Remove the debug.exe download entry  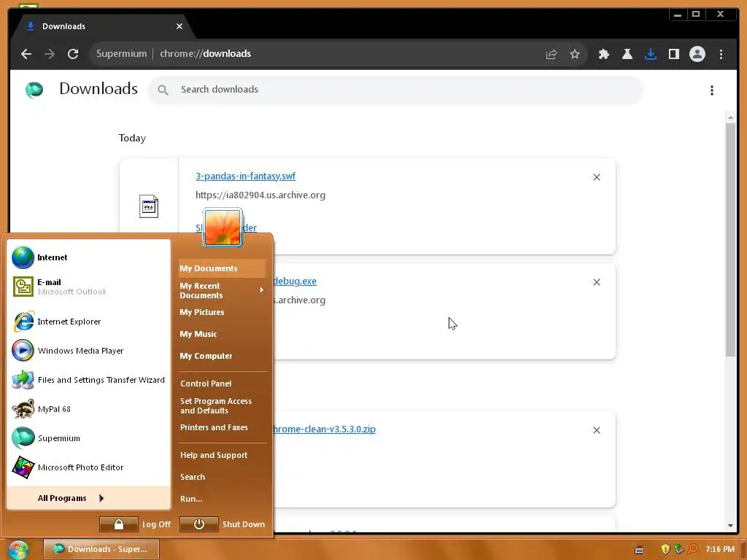pos(597,282)
